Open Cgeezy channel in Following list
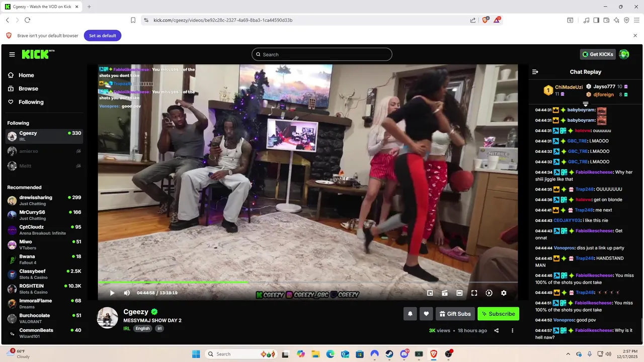 point(44,136)
